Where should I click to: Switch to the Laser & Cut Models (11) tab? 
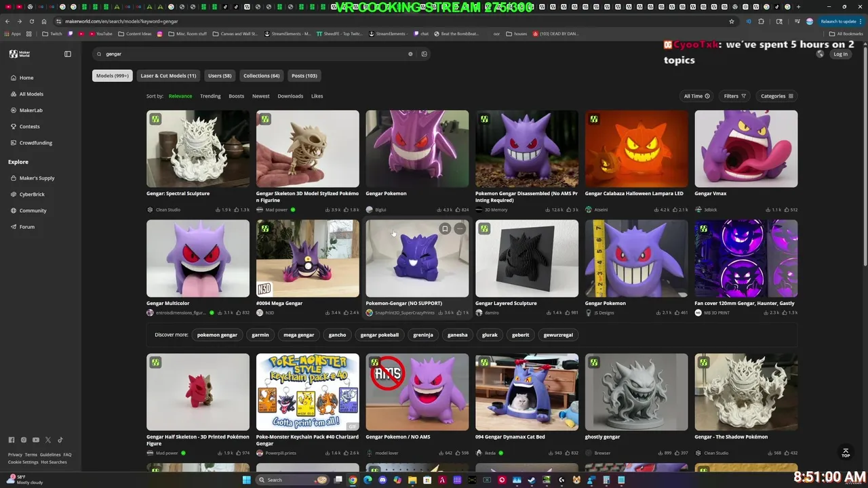[x=168, y=76]
